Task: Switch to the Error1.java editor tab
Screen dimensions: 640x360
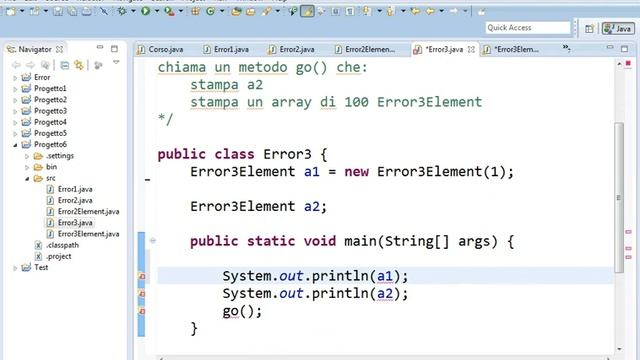Action: (x=226, y=49)
